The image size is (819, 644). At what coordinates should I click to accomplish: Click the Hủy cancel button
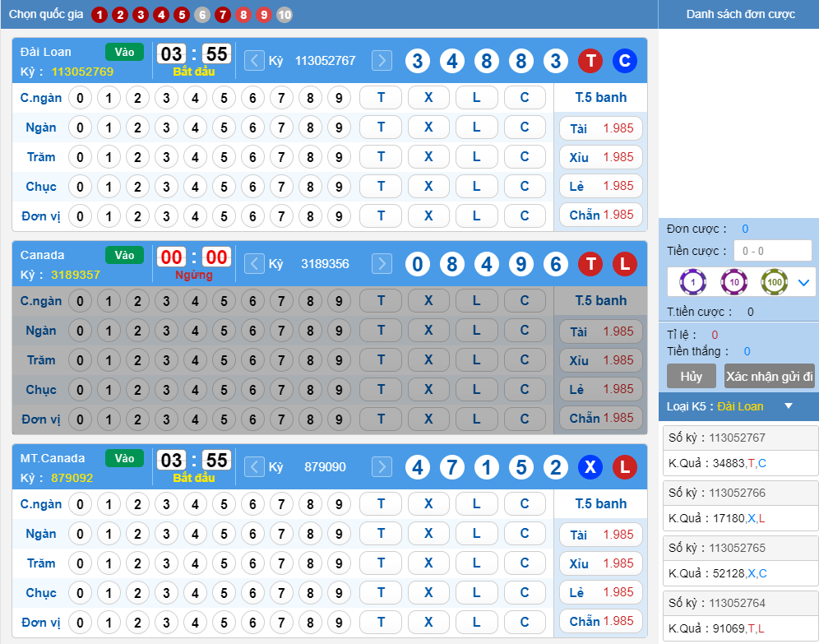[x=692, y=376]
